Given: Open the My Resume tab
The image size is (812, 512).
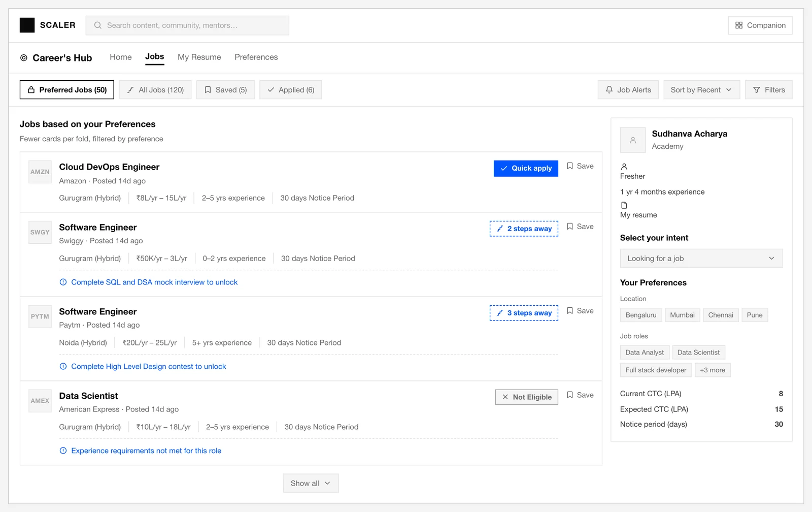Looking at the screenshot, I should tap(199, 57).
